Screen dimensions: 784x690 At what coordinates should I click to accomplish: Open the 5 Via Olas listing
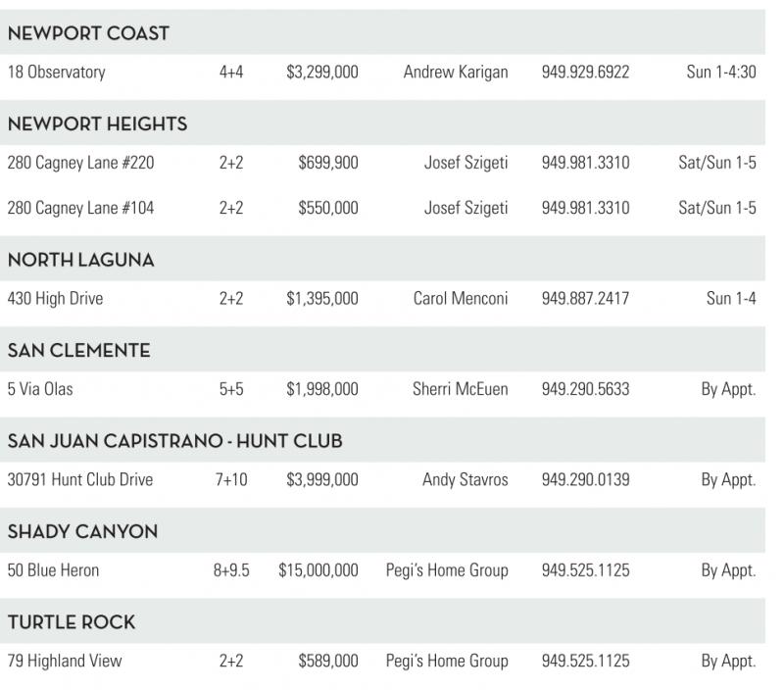40,389
